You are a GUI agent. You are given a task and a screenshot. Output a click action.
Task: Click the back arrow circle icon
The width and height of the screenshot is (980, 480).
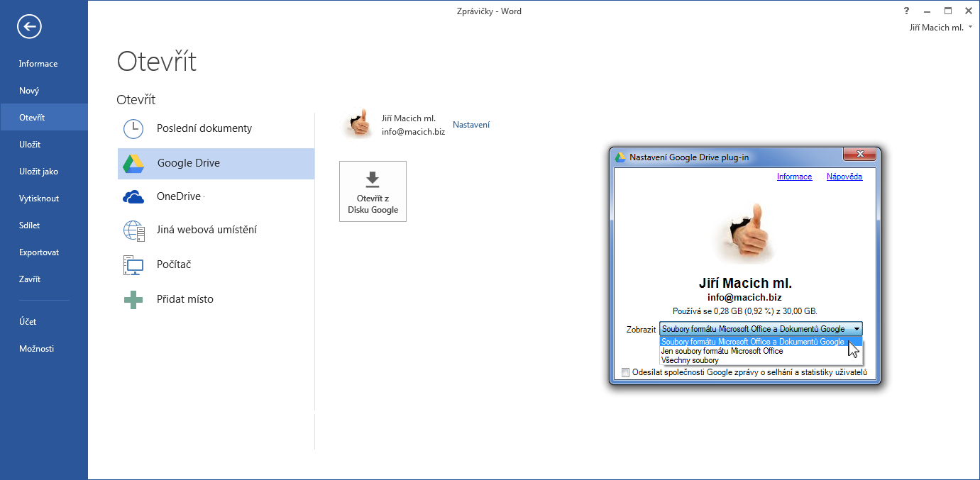[x=29, y=27]
